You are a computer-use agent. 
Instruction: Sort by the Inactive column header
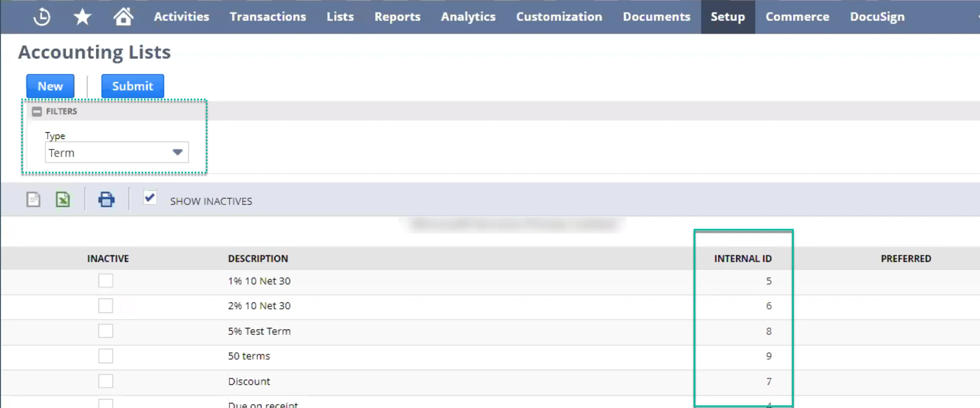point(108,259)
